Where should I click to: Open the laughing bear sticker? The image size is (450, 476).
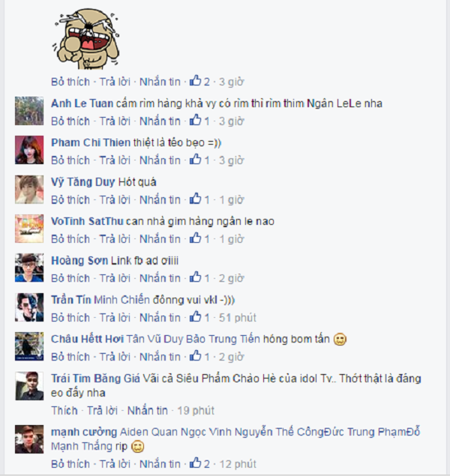86,38
